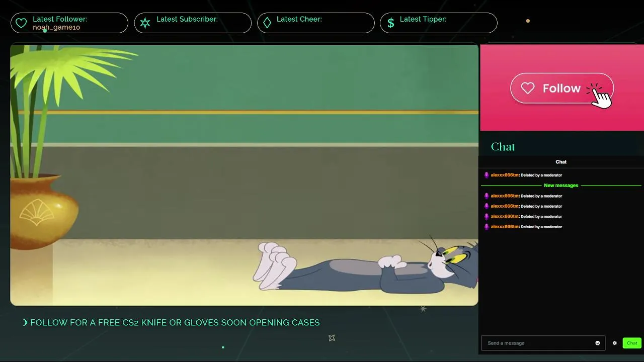
Task: Click the Tom cat video stream area
Action: [244, 175]
